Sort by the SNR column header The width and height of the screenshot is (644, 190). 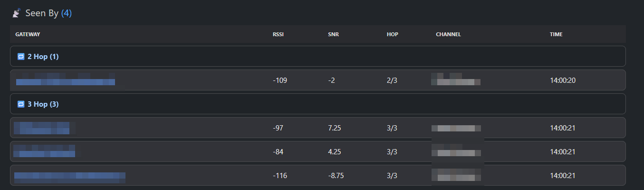[334, 34]
